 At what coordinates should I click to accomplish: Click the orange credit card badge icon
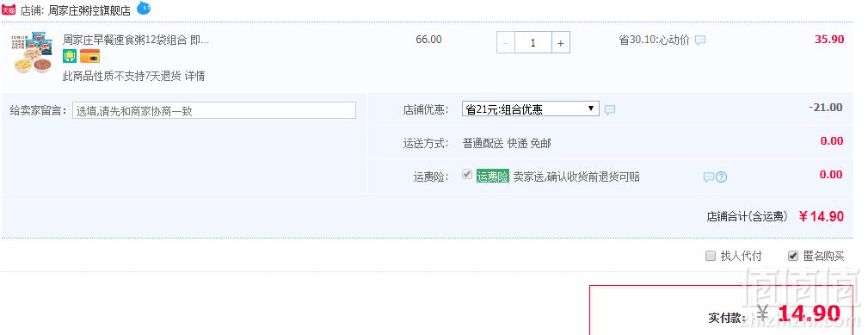(x=89, y=56)
